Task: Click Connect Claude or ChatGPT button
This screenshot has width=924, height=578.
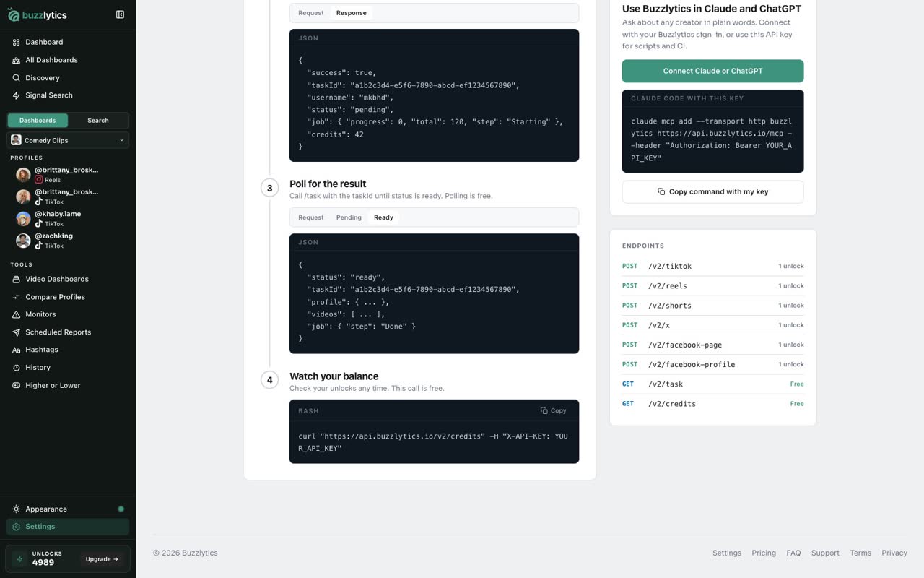Action: [x=712, y=71]
